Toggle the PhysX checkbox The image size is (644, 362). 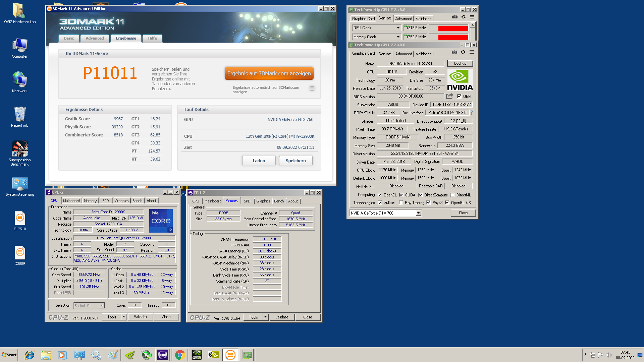pyautogui.click(x=428, y=202)
